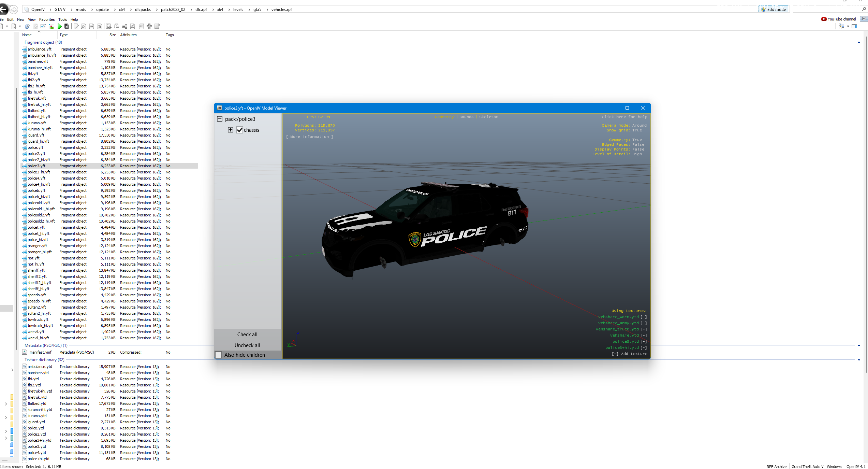The width and height of the screenshot is (868, 469).
Task: Open the Tools menu
Action: pos(62,19)
